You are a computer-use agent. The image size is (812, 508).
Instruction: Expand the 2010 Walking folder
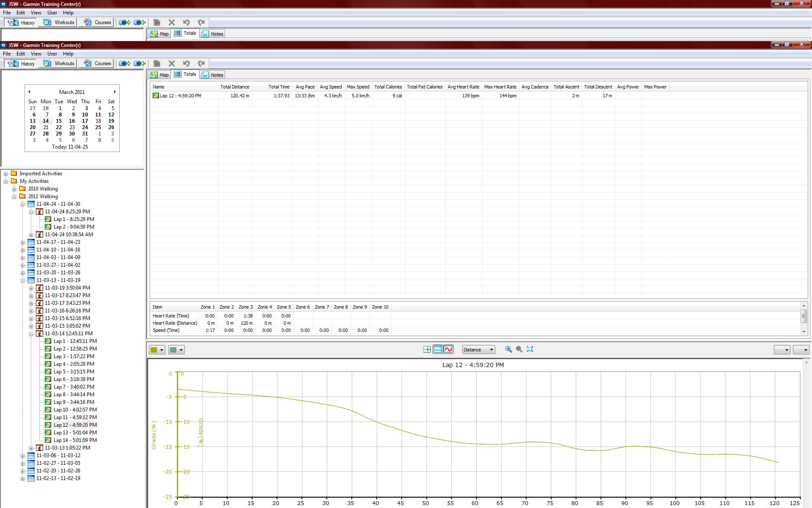(x=14, y=189)
